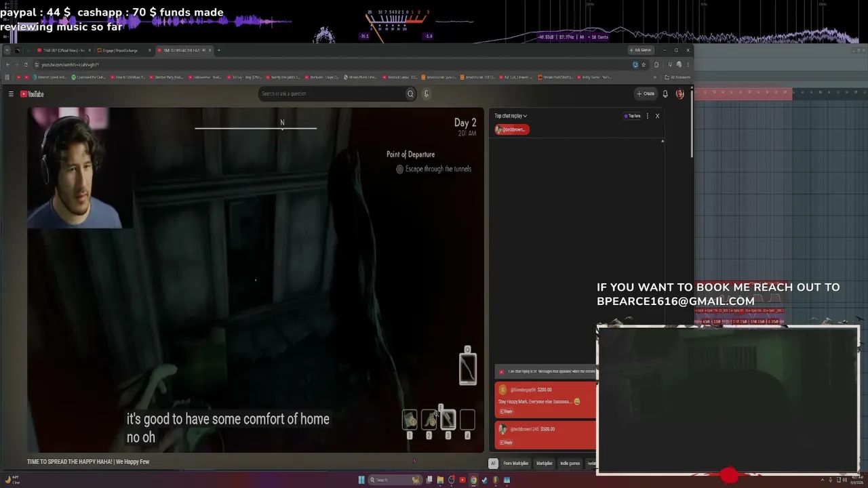Open the YouTube guide hamburger menu
Image resolution: width=868 pixels, height=488 pixels.
[x=11, y=94]
